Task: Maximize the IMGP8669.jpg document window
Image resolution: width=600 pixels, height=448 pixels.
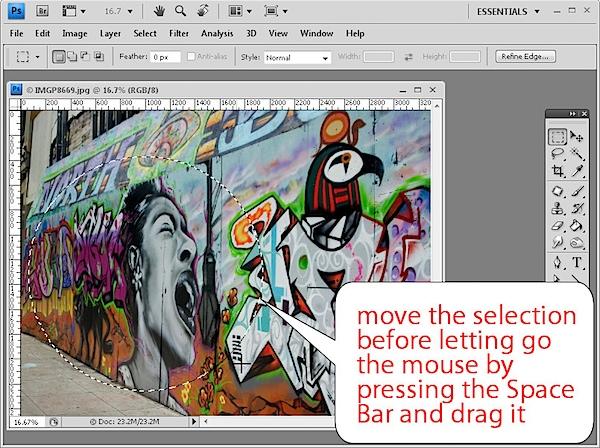Action: point(417,90)
